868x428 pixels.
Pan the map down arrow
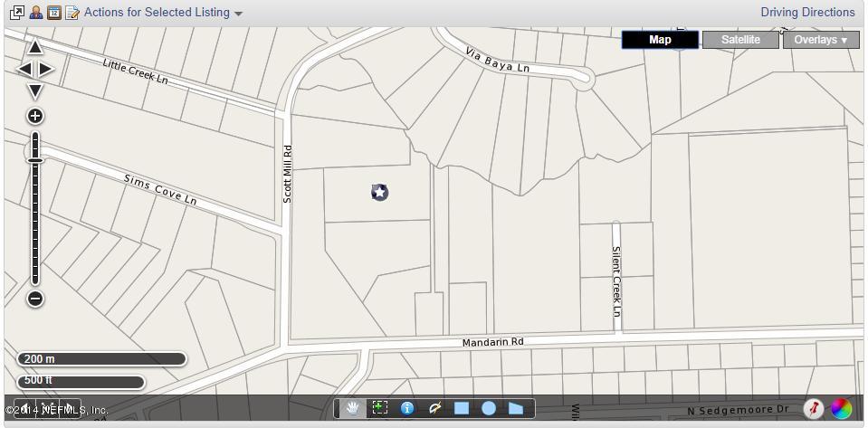pyautogui.click(x=35, y=90)
